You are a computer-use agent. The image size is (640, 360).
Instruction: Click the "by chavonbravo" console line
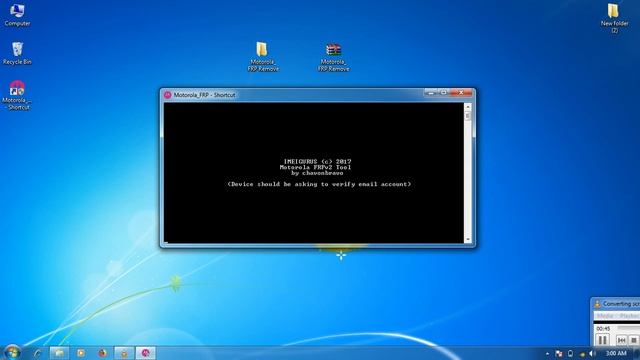(x=317, y=173)
